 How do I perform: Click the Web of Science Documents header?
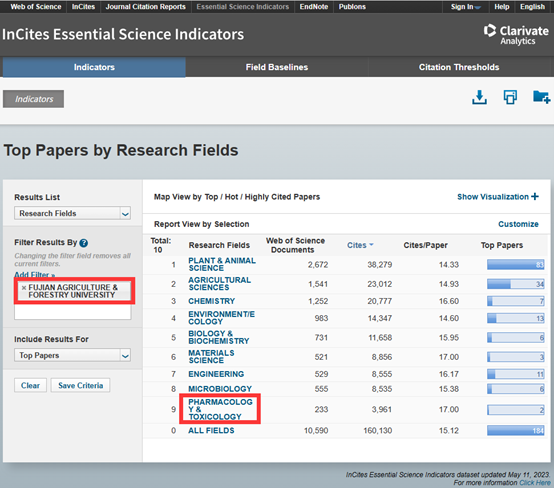pos(295,245)
